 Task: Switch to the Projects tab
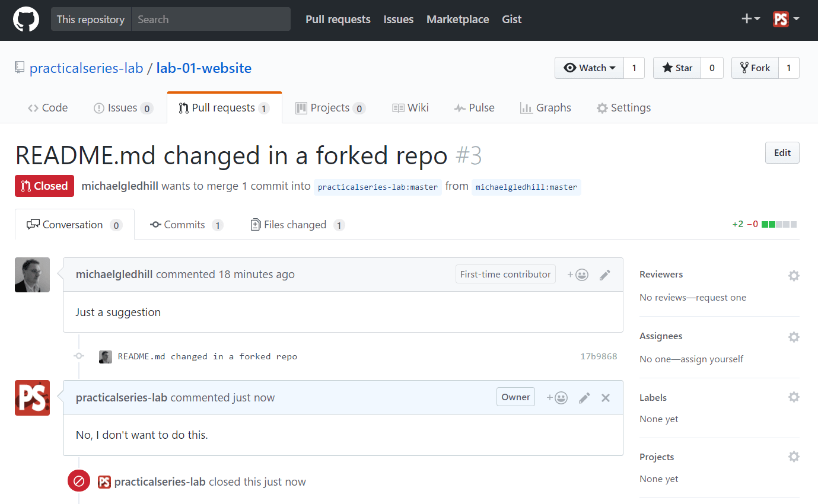point(330,108)
